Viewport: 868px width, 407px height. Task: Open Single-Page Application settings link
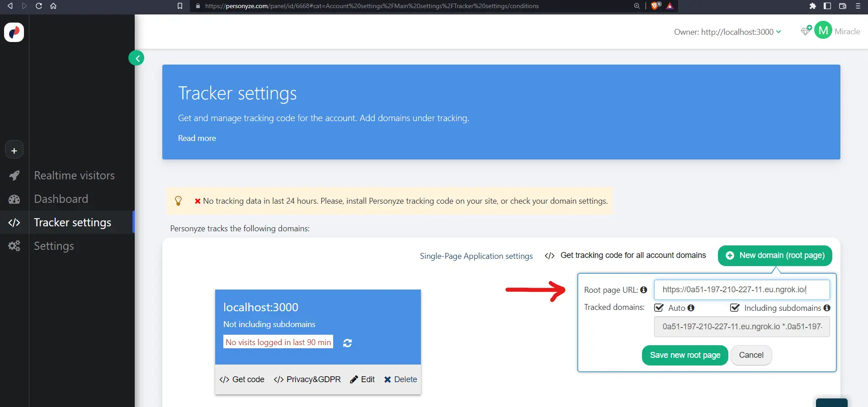476,256
